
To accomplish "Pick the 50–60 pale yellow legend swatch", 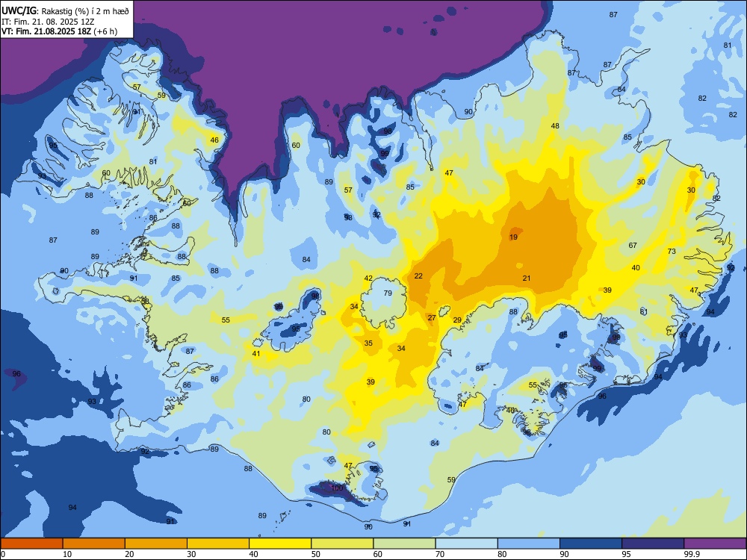I will pos(342,544).
